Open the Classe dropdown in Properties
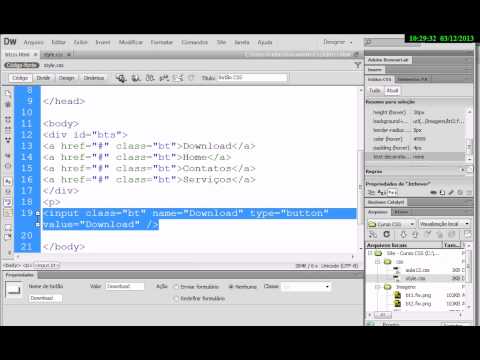The height and width of the screenshot is (360, 480). coord(306,287)
